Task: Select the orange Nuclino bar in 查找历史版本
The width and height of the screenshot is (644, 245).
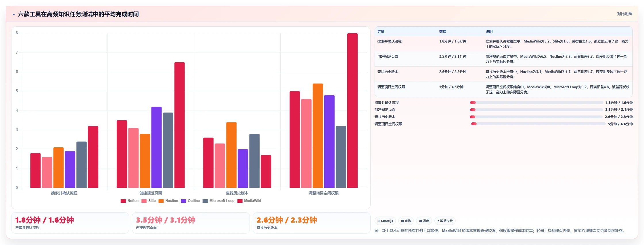Action: (x=231, y=155)
